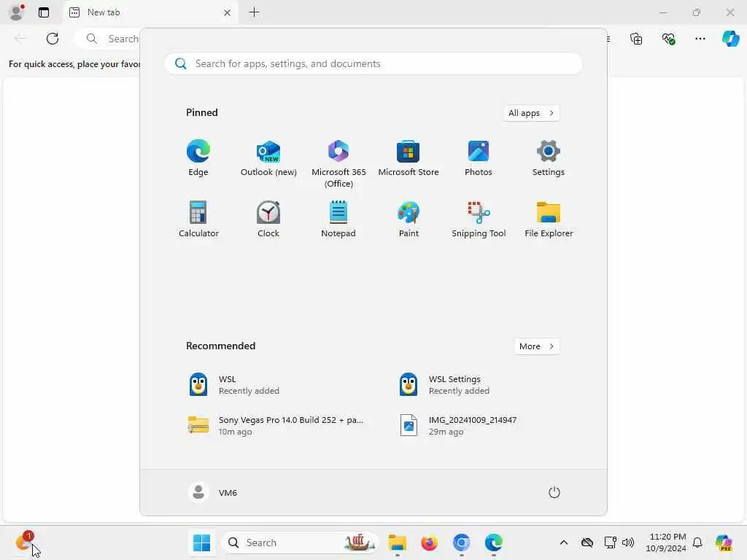Click the OneDrive cloud tray icon
Image resolution: width=747 pixels, height=560 pixels.
pos(587,542)
